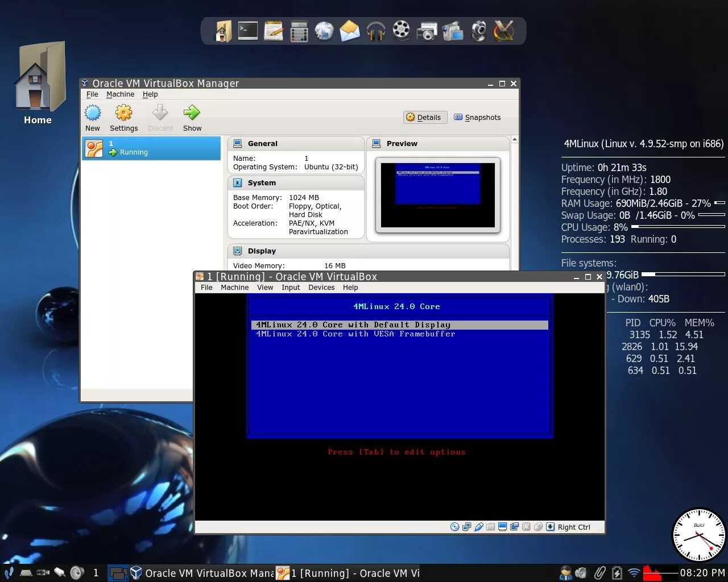
Task: Click video capture status icon in VM window
Action: (514, 527)
